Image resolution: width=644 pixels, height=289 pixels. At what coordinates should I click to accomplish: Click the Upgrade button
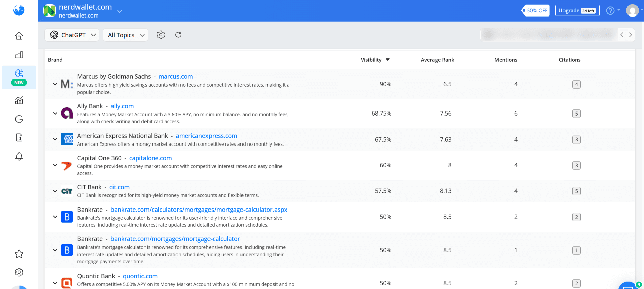click(577, 11)
